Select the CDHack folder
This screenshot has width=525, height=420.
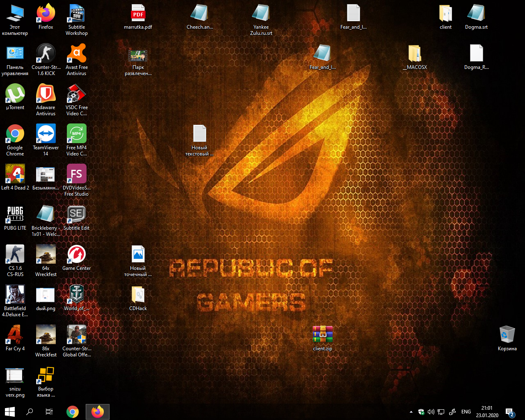(138, 299)
